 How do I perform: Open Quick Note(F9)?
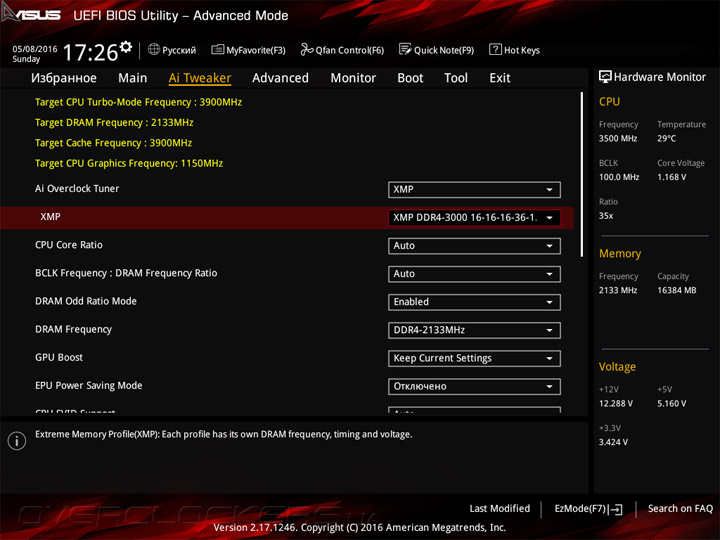click(x=436, y=50)
